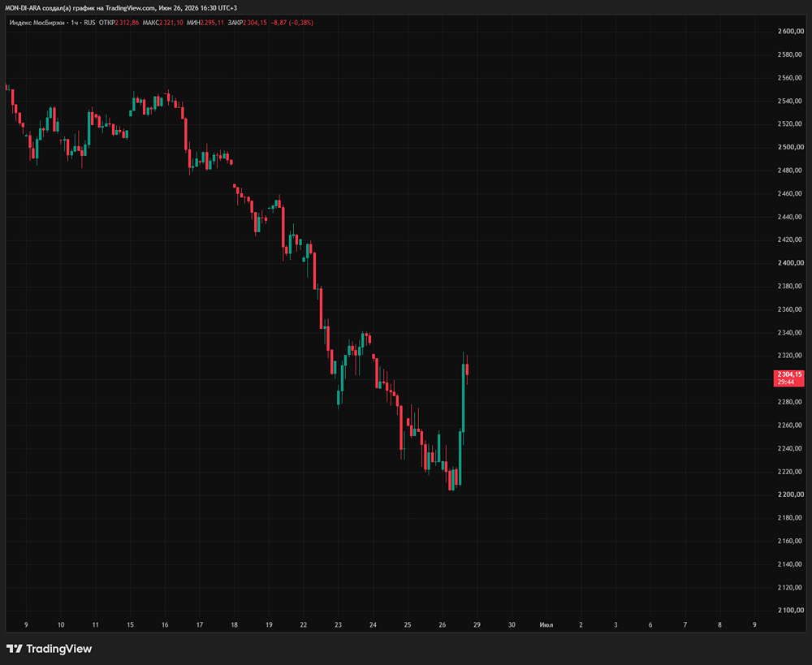Click the ЗАКР label in the legend
Screen dimensions: 812x665
(235, 23)
